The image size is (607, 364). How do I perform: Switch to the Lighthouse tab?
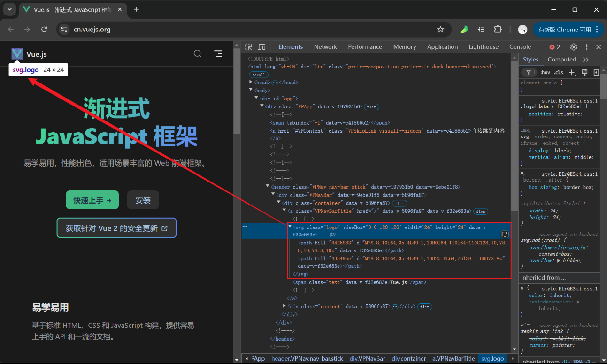484,47
